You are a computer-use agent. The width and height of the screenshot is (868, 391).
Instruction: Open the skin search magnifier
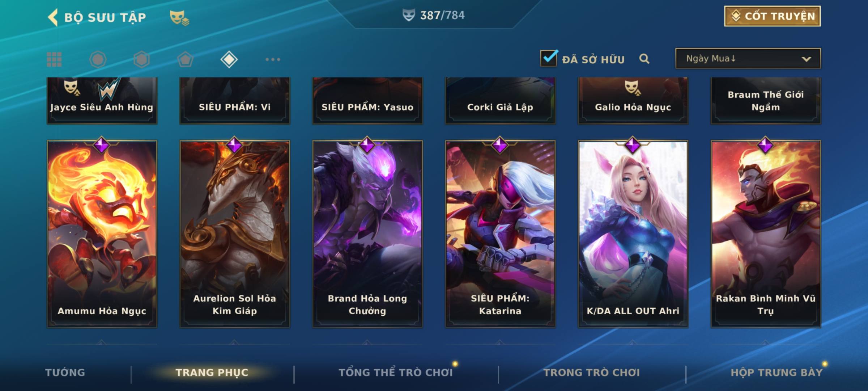coord(644,59)
